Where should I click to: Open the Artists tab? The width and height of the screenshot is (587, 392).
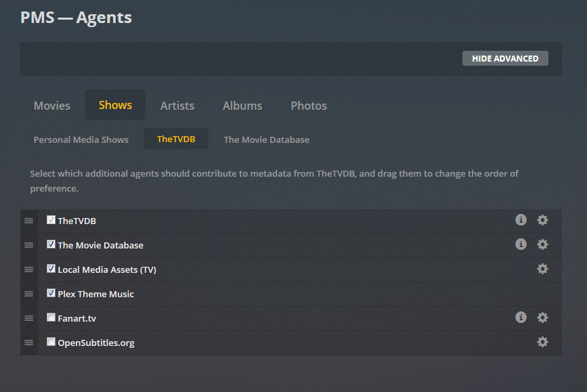(177, 106)
